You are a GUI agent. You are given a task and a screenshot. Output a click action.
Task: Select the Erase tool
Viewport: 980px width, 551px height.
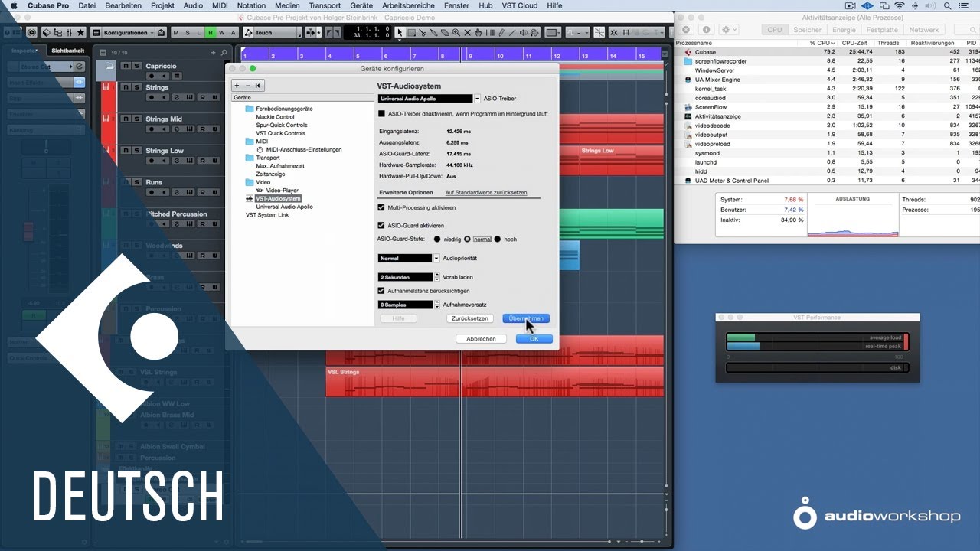(x=445, y=33)
